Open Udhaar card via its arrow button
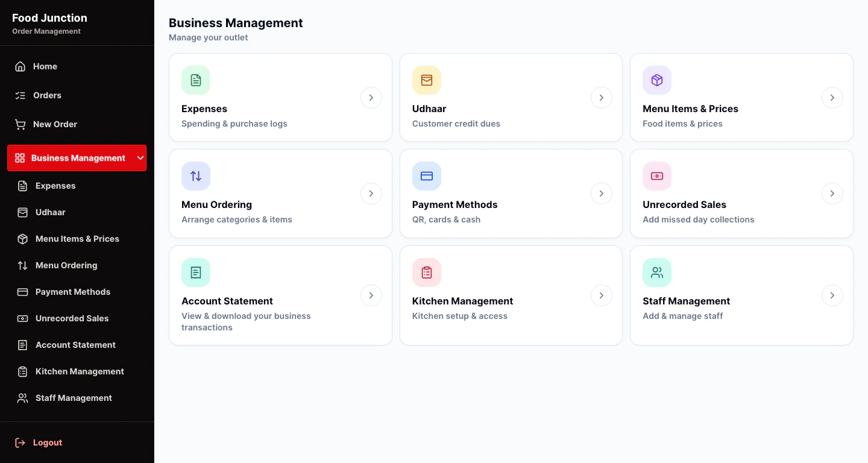Viewport: 868px width, 463px height. coord(602,98)
